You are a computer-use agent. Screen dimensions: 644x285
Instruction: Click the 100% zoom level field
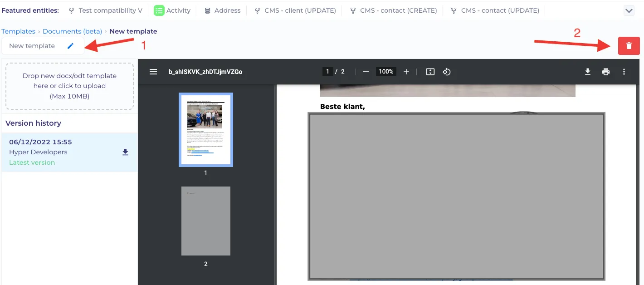pos(386,72)
